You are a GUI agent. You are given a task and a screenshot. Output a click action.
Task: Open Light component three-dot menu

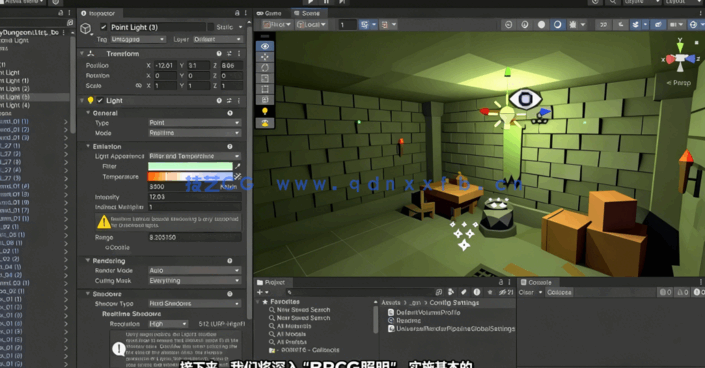click(x=239, y=101)
